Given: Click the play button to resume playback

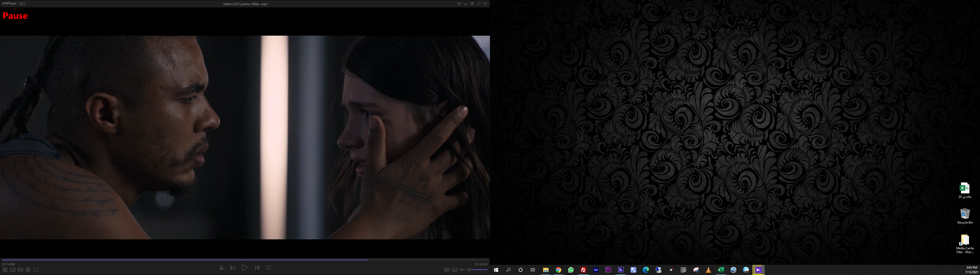Looking at the screenshot, I should 245,268.
